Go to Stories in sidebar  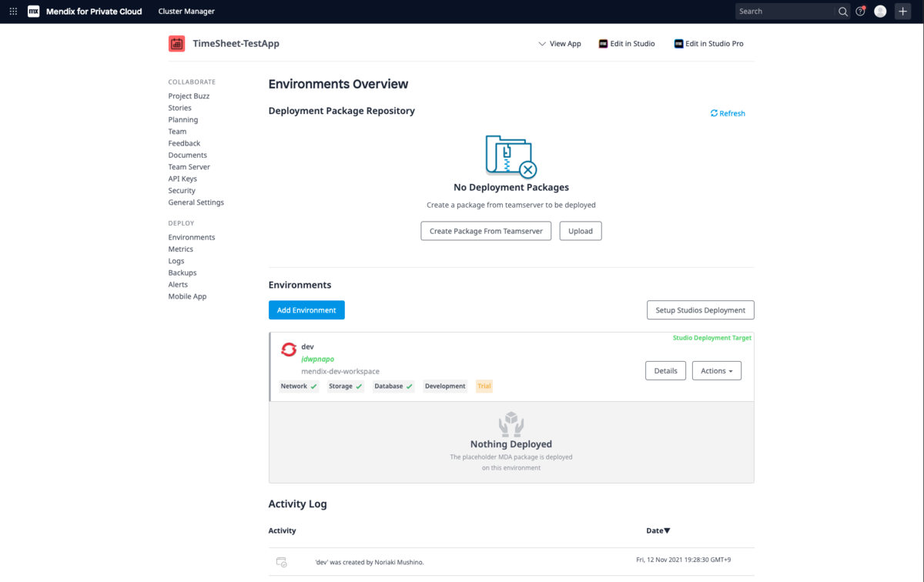(x=180, y=108)
